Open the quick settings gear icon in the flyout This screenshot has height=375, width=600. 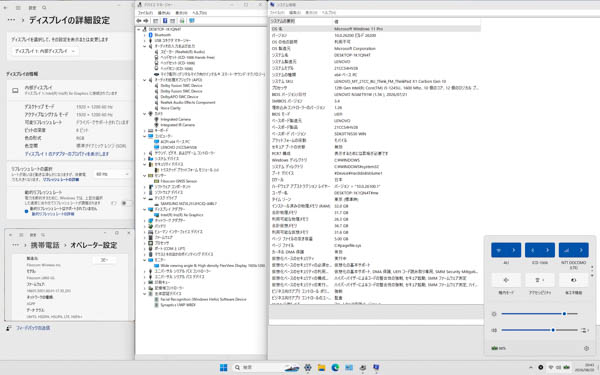[586, 348]
